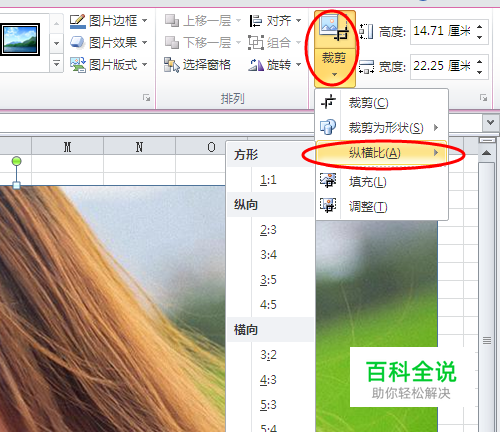500x432 pixels.
Task: Decrease the picture width with the stepper
Action: tap(480, 72)
